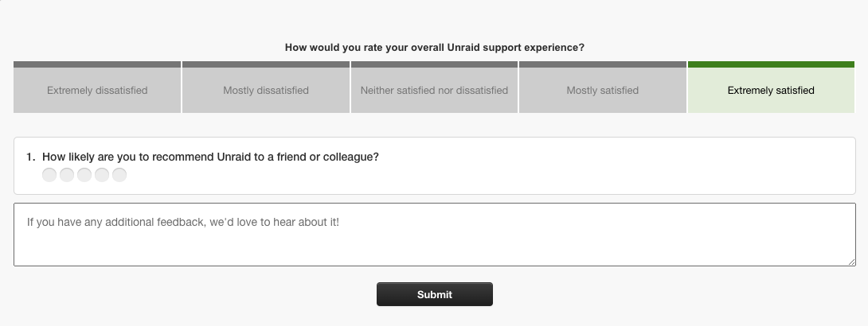
Task: Click the question number "1." label
Action: pyautogui.click(x=31, y=157)
